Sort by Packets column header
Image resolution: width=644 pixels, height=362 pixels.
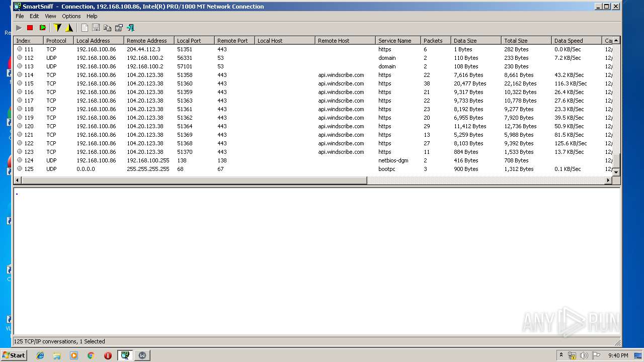[x=436, y=41]
